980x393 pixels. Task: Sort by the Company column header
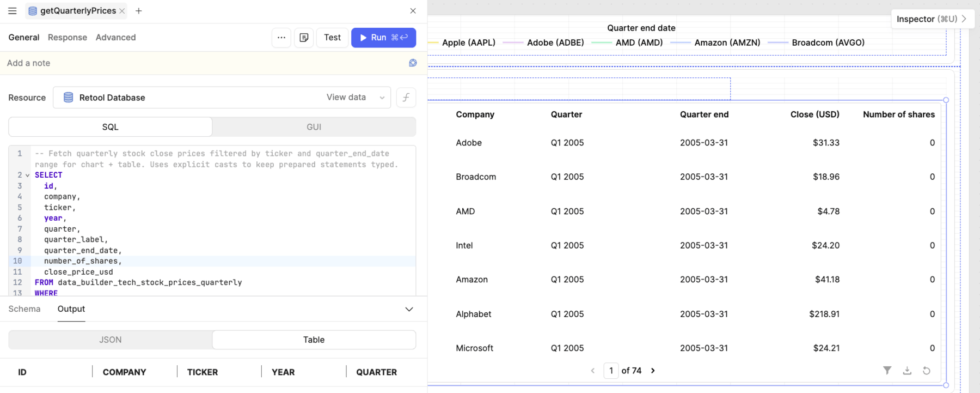click(475, 114)
